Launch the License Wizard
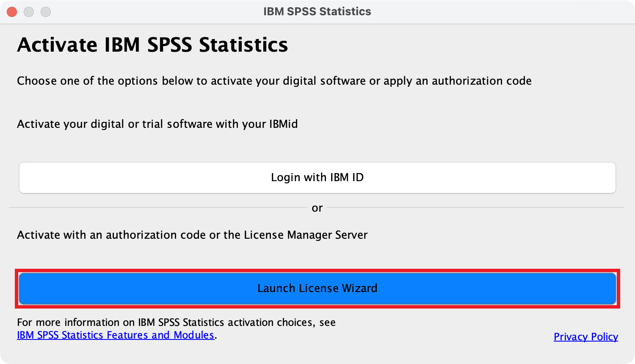This screenshot has width=635, height=364. coord(317,289)
